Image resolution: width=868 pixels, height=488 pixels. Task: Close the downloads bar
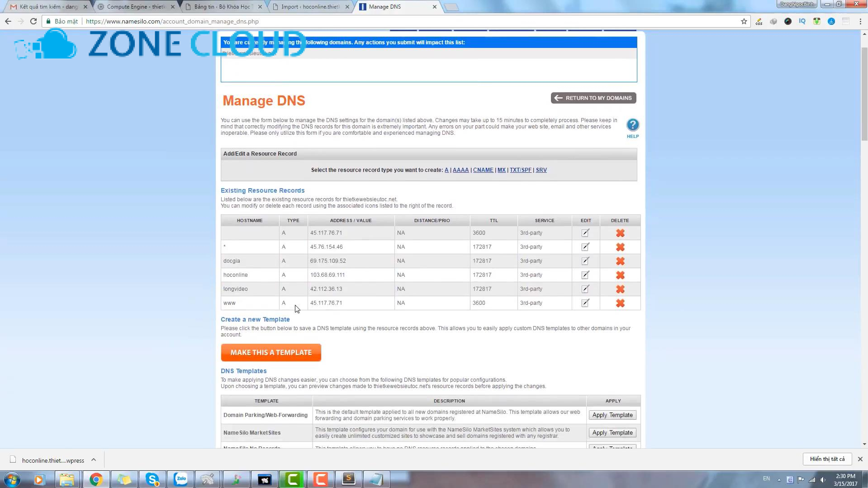point(860,459)
